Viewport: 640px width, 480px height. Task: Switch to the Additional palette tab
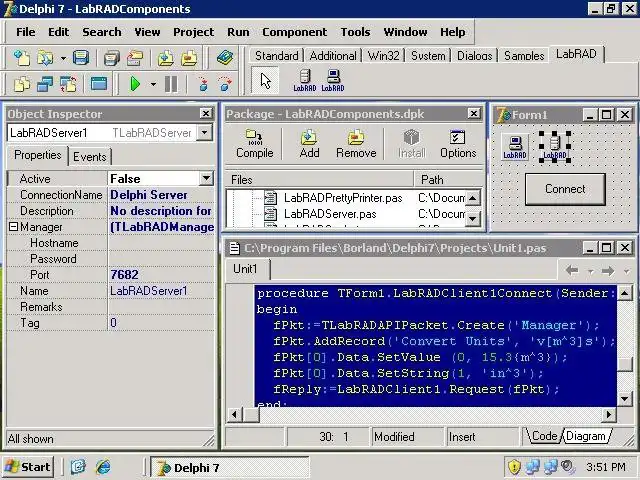333,56
